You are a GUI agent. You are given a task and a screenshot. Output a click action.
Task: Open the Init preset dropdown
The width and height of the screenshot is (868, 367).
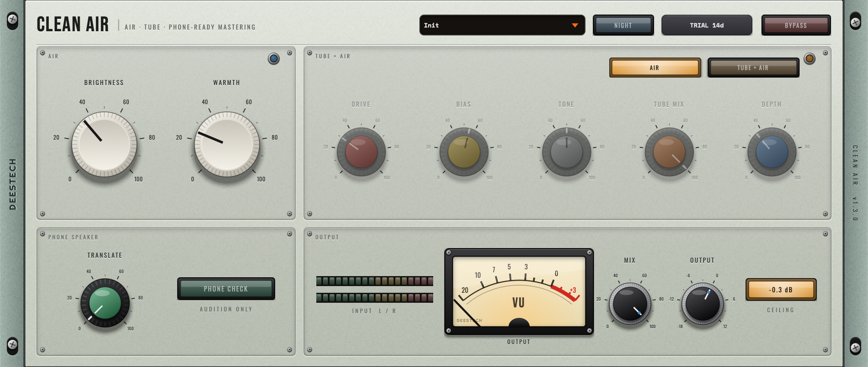tap(502, 25)
